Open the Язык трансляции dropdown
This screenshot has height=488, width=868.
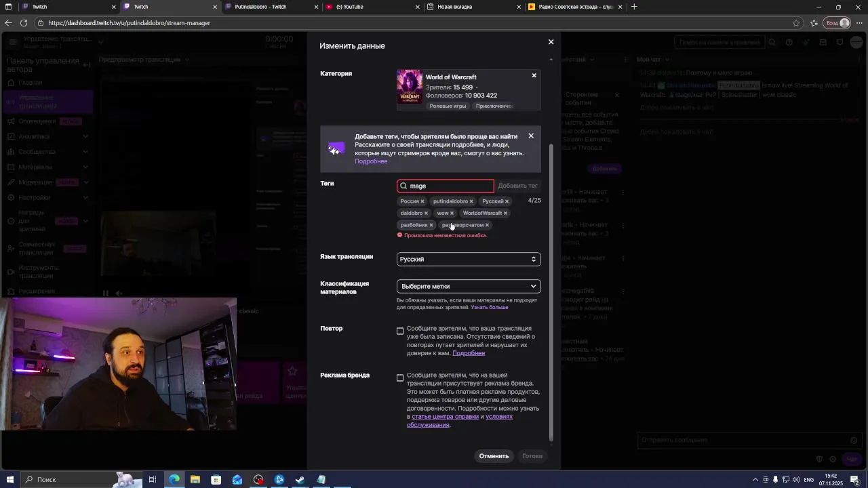point(469,259)
